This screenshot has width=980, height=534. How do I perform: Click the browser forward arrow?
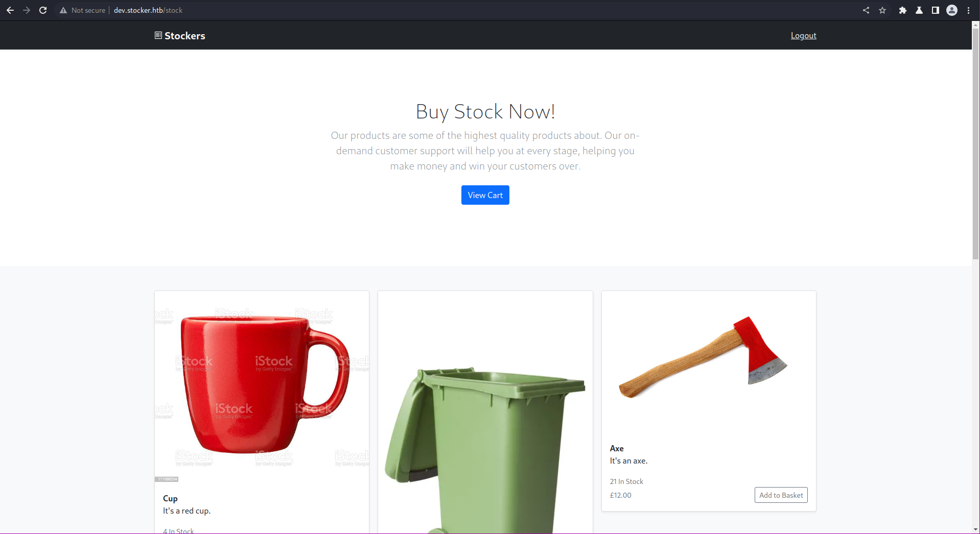(x=27, y=10)
